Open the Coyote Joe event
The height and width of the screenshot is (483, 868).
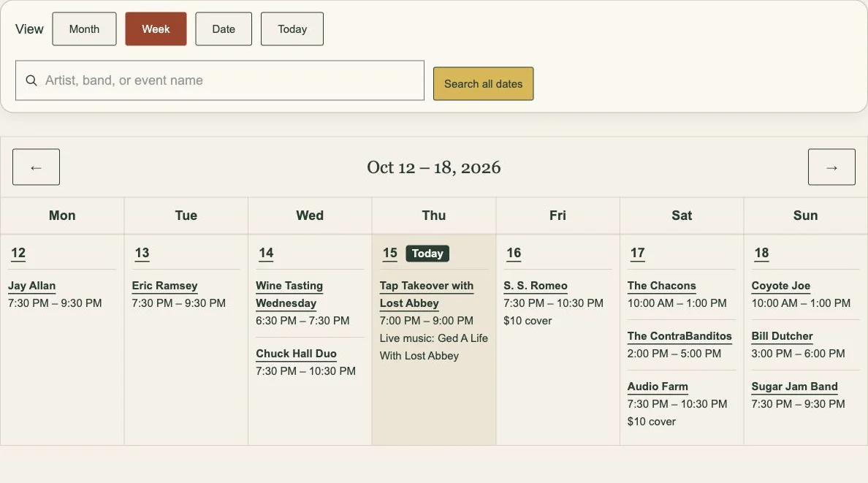[x=780, y=286]
